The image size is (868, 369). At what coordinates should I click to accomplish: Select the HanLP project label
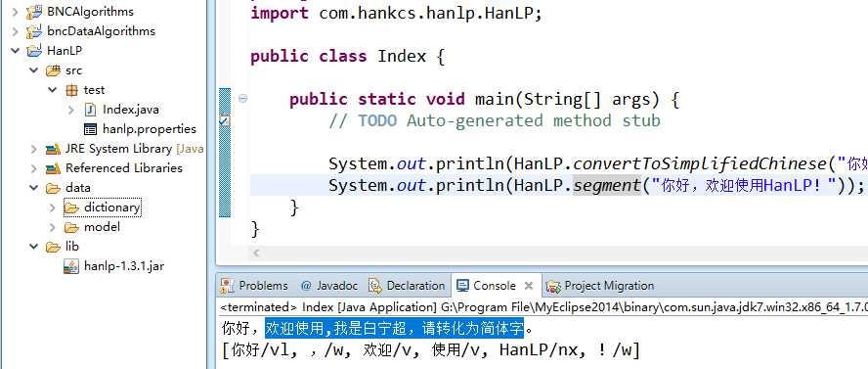click(x=65, y=51)
